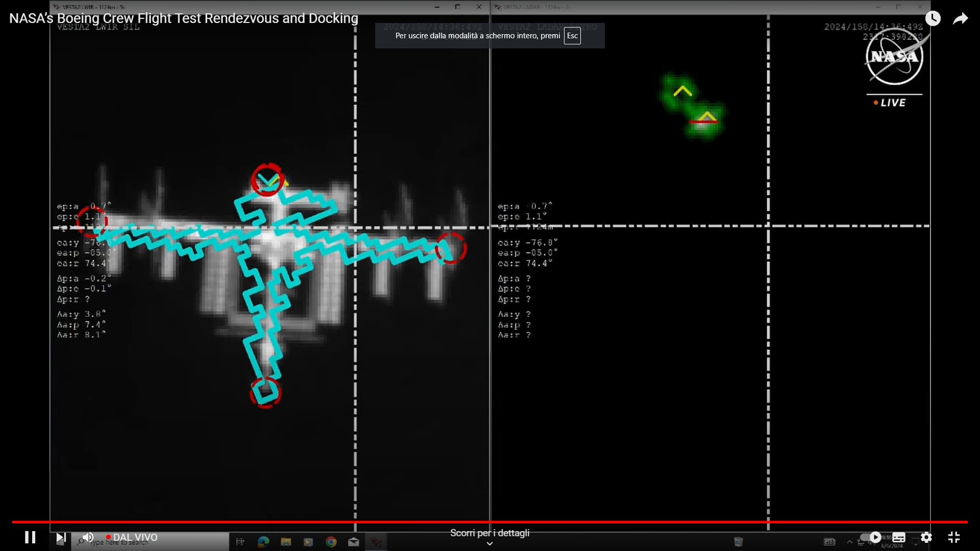Open the video settings gear
The height and width of the screenshot is (551, 980).
point(926,537)
